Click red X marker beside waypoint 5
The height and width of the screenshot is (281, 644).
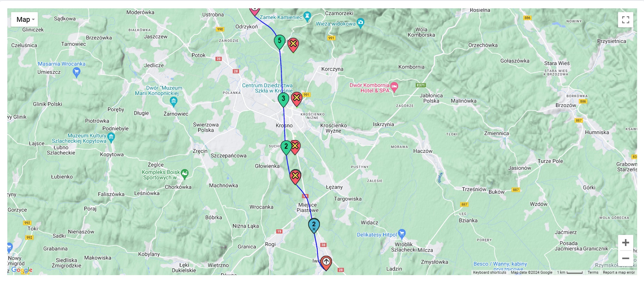point(293,44)
